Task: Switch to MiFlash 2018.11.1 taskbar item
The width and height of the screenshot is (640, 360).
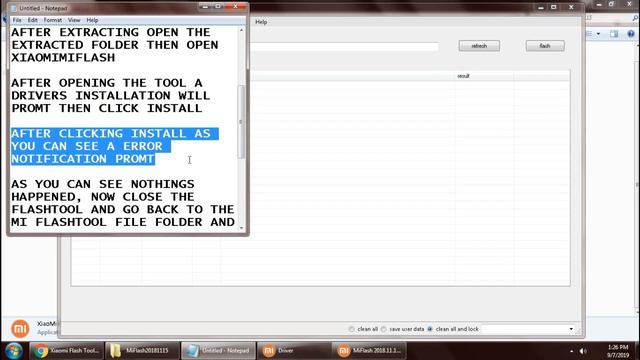Action: click(370, 351)
